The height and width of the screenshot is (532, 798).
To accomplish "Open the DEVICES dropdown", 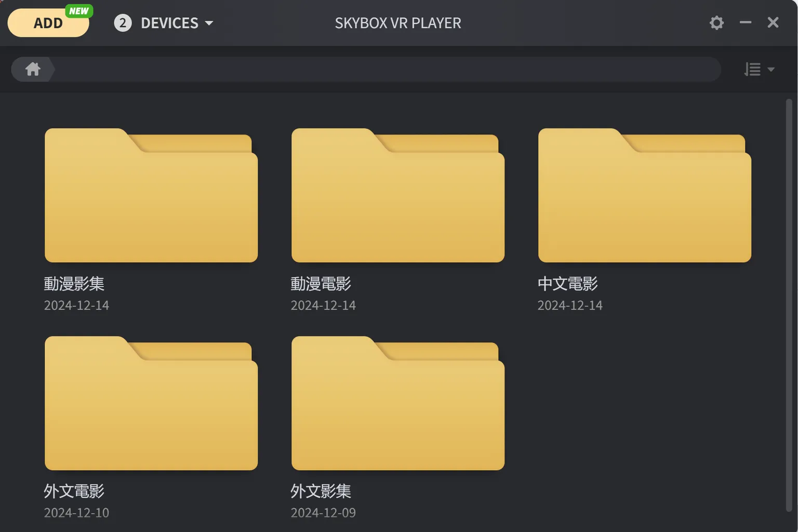I will [x=177, y=23].
